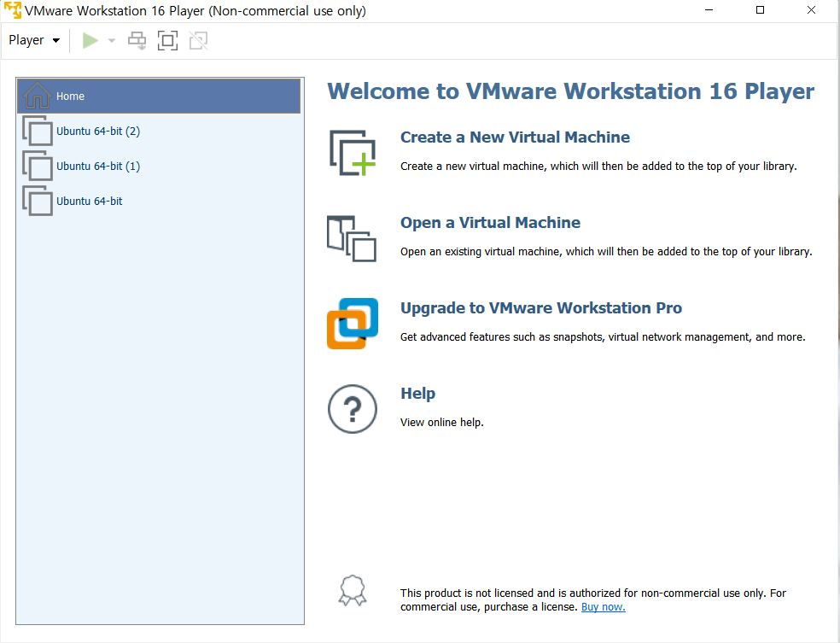This screenshot has height=643, width=840.
Task: Select Ubuntu 64-bit (1) virtual machine
Action: point(159,167)
